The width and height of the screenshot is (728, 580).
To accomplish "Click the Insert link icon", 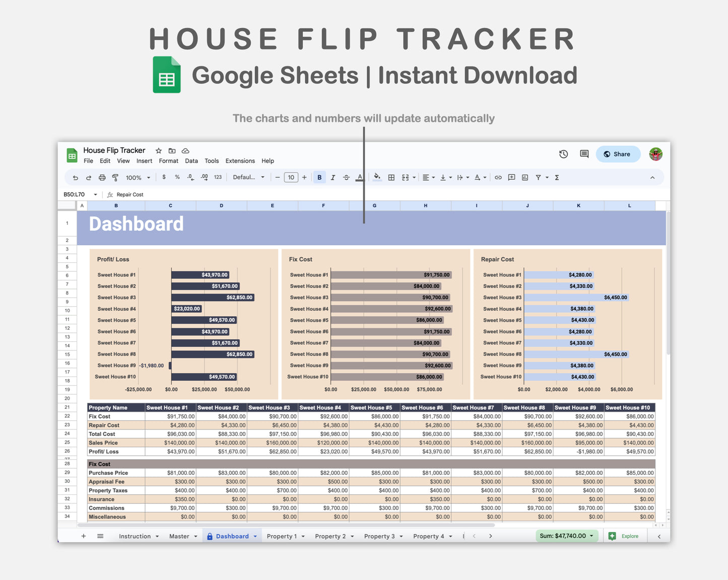I will tap(498, 177).
